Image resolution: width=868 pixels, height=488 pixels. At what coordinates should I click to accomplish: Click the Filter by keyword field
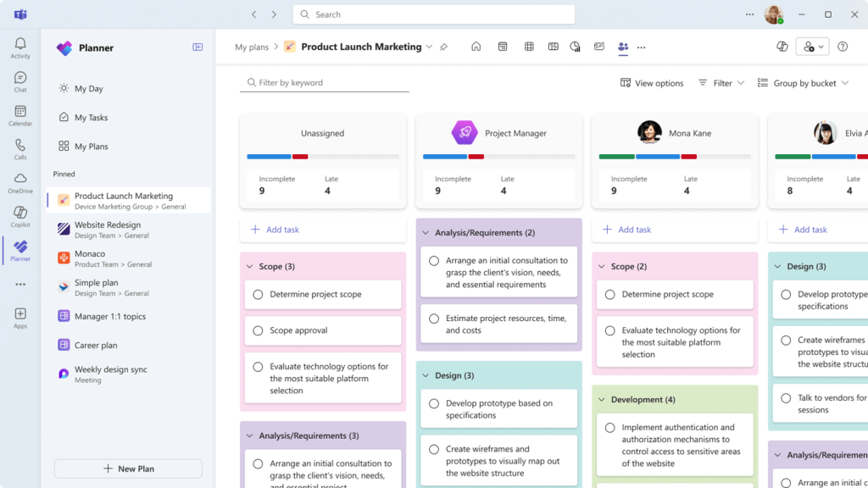[x=325, y=82]
